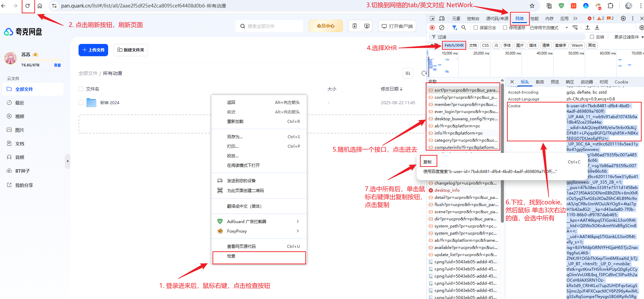Switch to the 控制台 tab

pos(473,18)
